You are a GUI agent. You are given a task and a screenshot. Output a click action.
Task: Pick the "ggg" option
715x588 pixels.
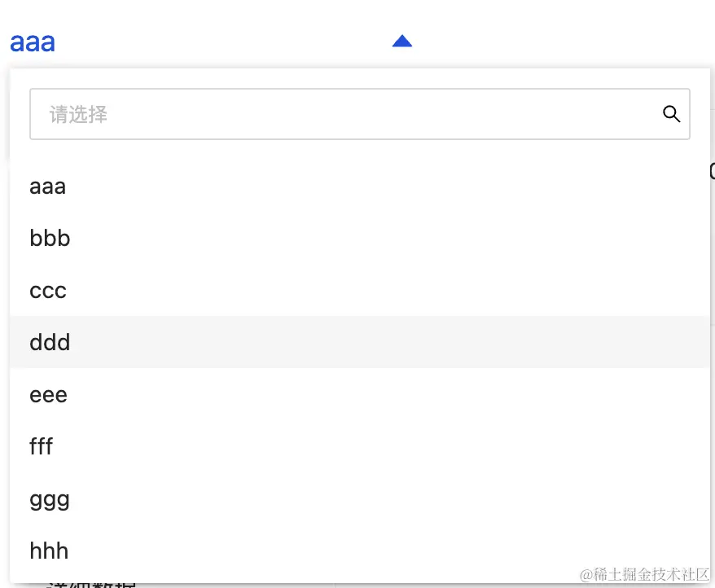50,499
